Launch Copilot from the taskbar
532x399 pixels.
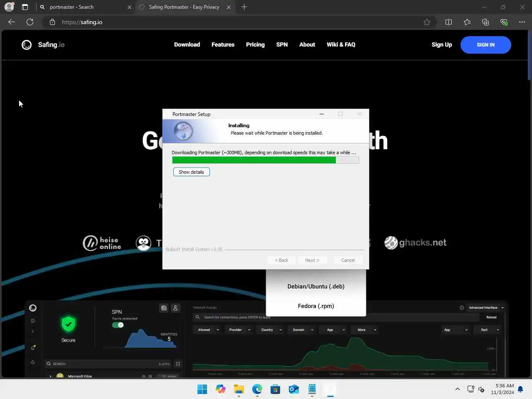point(221,389)
